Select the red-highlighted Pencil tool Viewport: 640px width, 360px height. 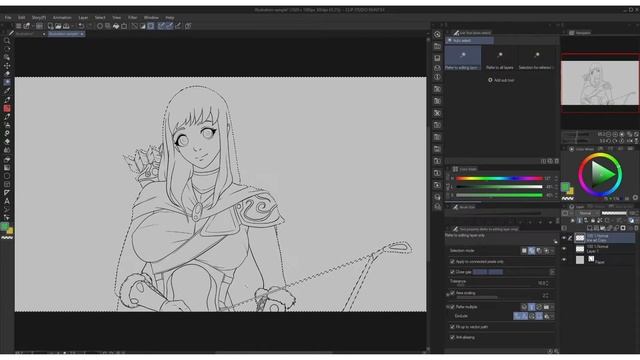click(7, 108)
